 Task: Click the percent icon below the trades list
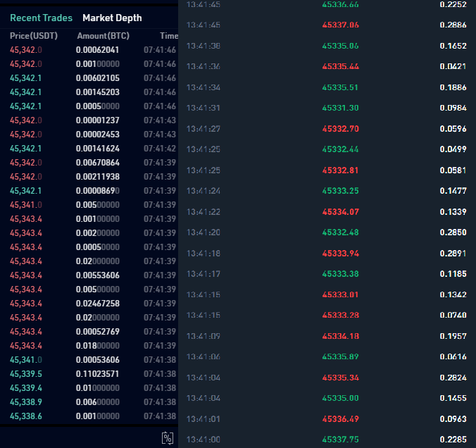(168, 438)
